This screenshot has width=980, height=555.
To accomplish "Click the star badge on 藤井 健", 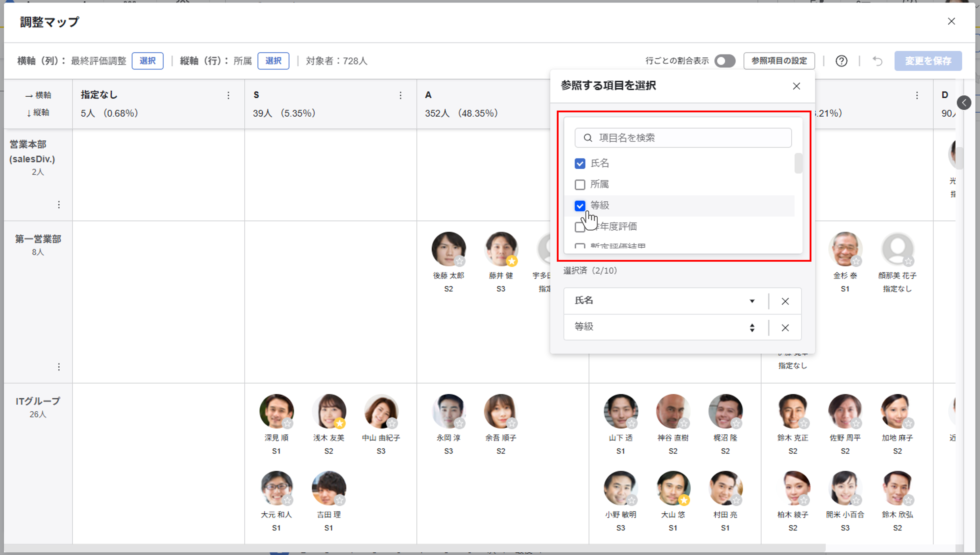I will point(512,261).
